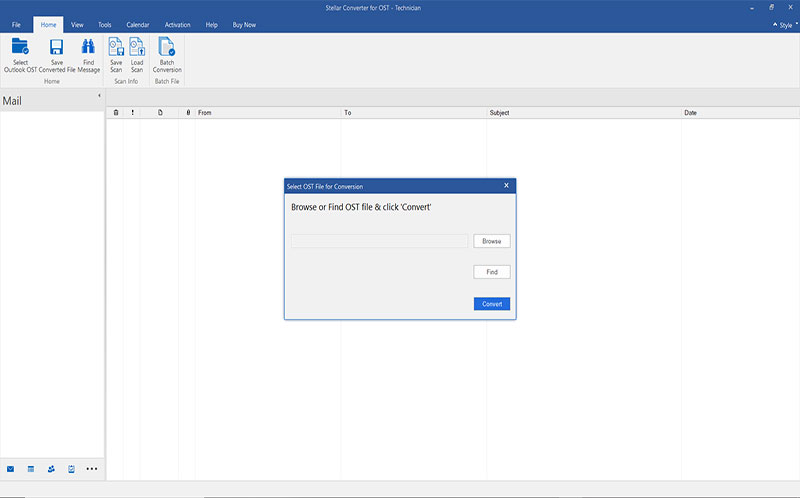Minimize the Stellar Converter window
This screenshot has width=800, height=498.
753,8
